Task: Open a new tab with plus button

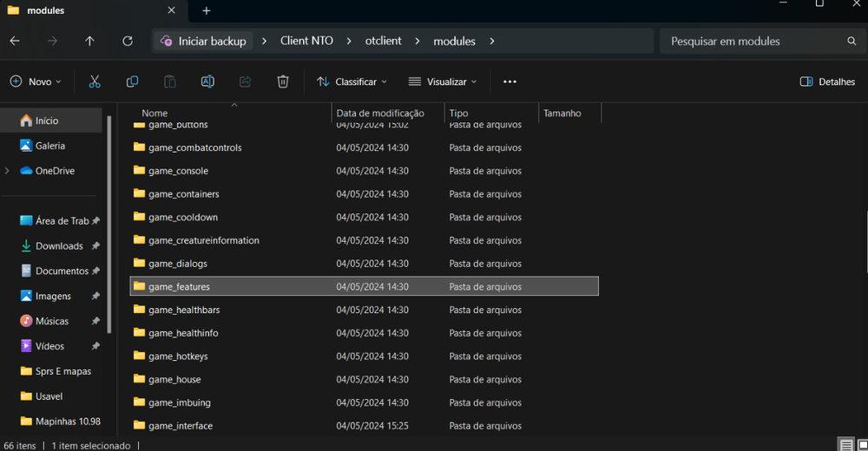Action: click(207, 10)
